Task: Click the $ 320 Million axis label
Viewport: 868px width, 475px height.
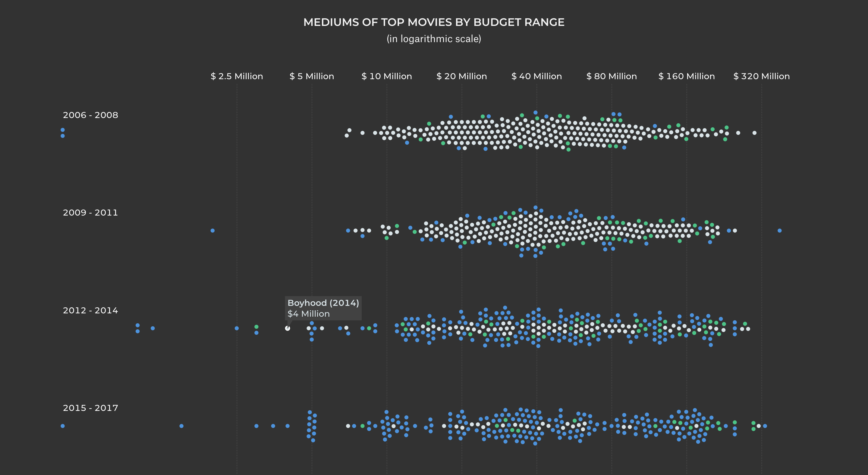Action: 762,76
